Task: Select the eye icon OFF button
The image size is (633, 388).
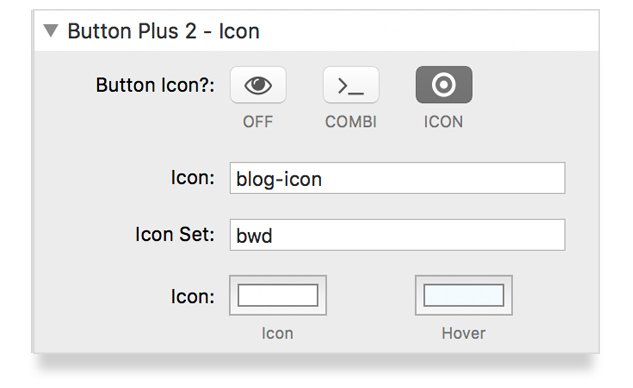Action: click(x=258, y=85)
